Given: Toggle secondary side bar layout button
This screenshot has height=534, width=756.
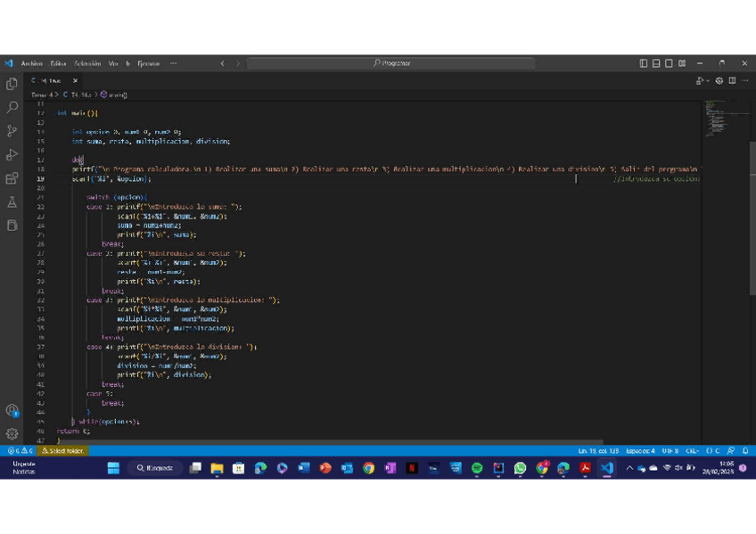Looking at the screenshot, I should coord(669,63).
